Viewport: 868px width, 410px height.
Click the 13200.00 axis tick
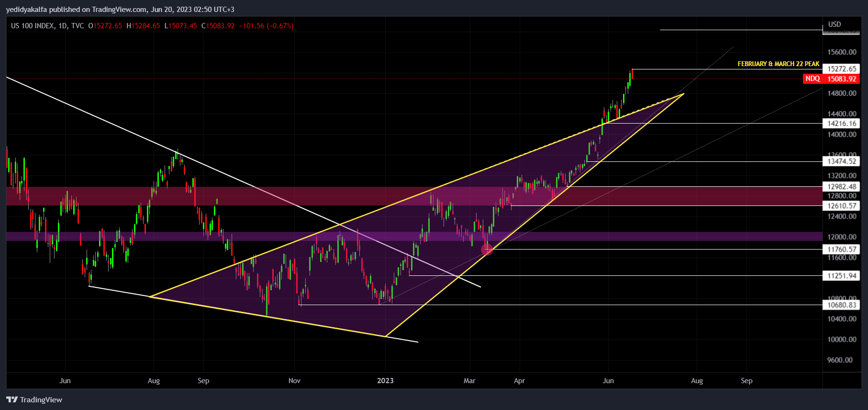point(842,176)
